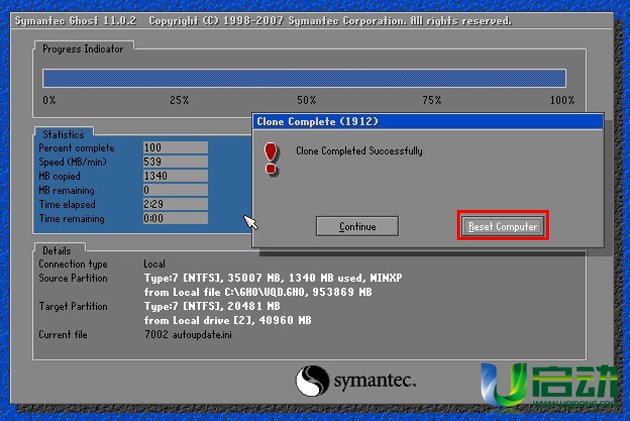Select the Percent complete value field
This screenshot has height=421, width=630.
coord(174,147)
